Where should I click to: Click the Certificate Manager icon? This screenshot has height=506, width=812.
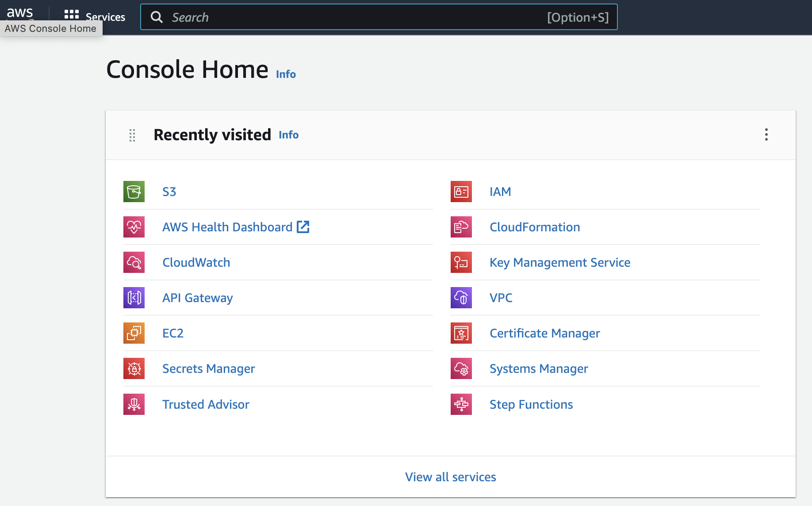tap(461, 333)
